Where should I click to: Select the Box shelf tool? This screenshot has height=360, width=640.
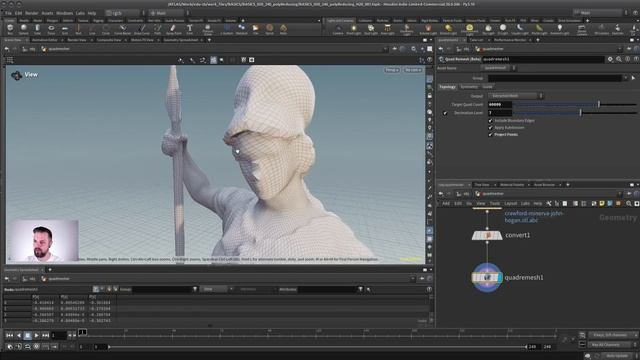pos(10,29)
